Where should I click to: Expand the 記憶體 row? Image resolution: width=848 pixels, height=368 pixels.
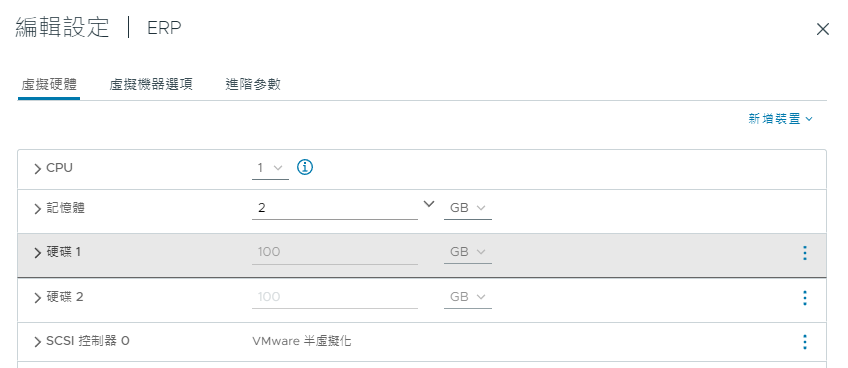coord(37,209)
